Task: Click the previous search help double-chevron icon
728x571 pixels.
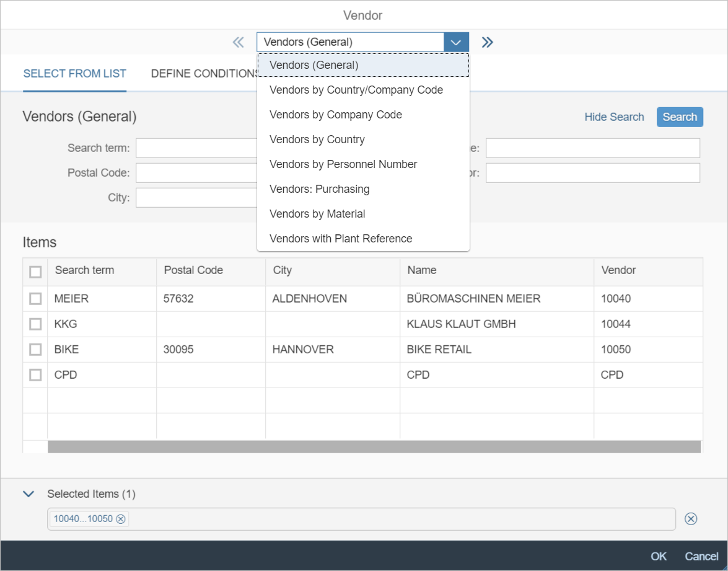Action: coord(238,42)
